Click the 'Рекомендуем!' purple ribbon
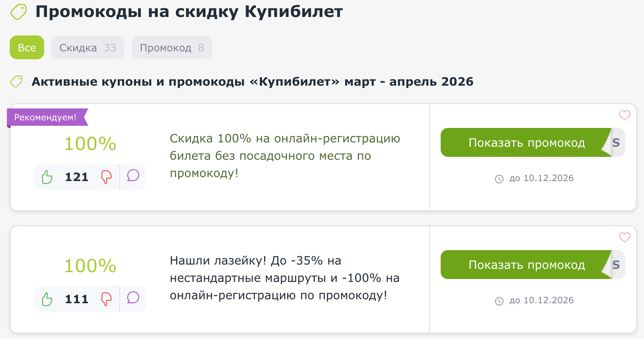 pyautogui.click(x=45, y=117)
